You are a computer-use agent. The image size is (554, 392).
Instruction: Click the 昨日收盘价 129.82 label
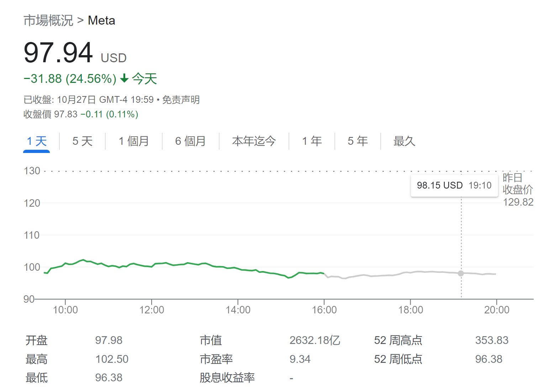pos(518,190)
